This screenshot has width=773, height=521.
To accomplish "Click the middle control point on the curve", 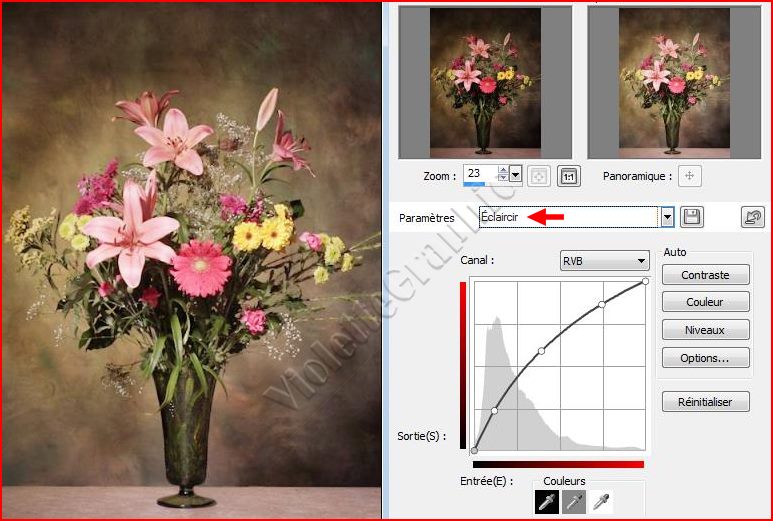I will pyautogui.click(x=541, y=351).
